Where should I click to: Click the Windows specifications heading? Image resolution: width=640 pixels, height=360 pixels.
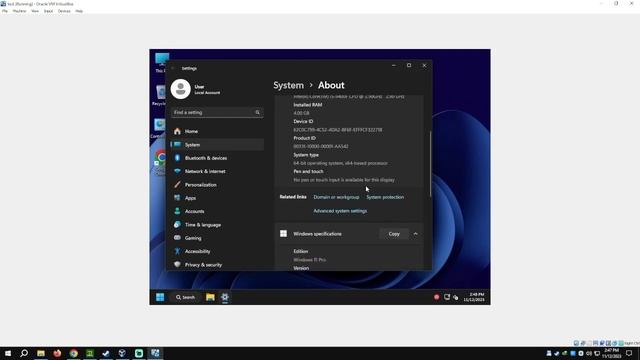317,234
